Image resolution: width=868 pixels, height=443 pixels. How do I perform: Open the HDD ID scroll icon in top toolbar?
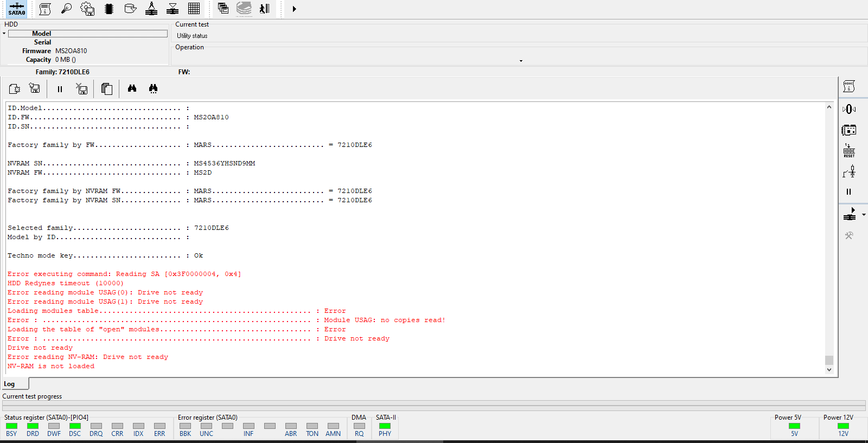click(46, 9)
